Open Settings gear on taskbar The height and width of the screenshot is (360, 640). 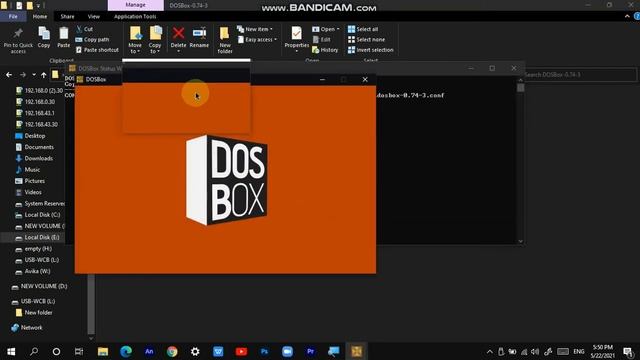tap(195, 351)
